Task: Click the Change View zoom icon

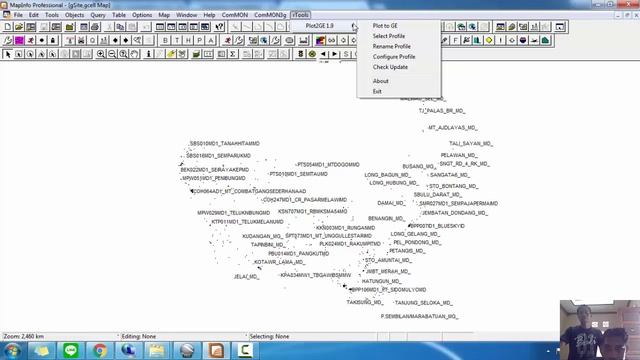Action: (123, 54)
